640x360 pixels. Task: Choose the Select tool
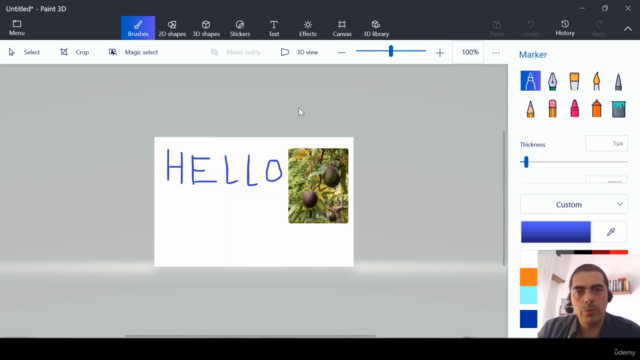[x=24, y=52]
